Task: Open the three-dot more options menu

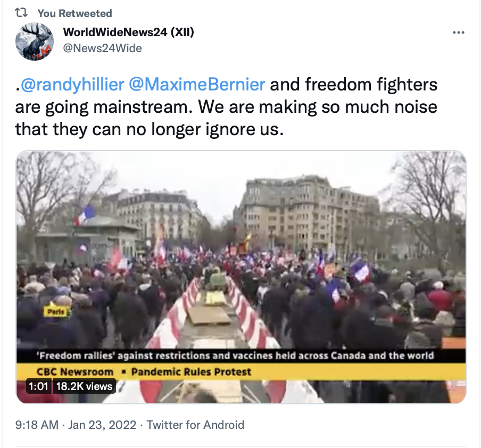Action: coord(458,32)
